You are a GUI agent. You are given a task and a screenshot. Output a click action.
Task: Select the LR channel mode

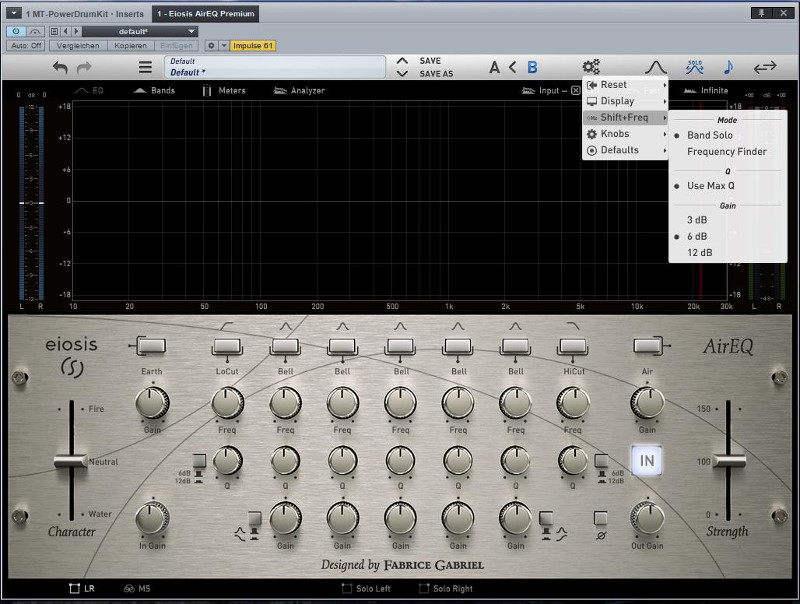coord(82,589)
